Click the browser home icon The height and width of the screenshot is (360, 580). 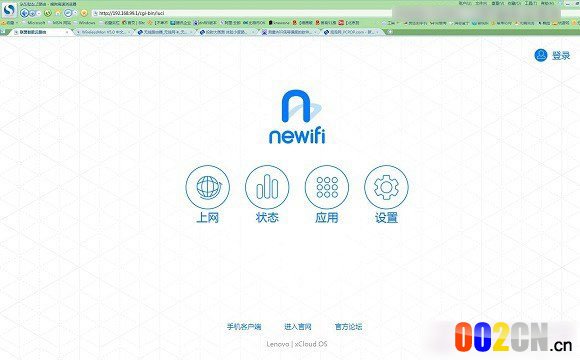[x=58, y=13]
